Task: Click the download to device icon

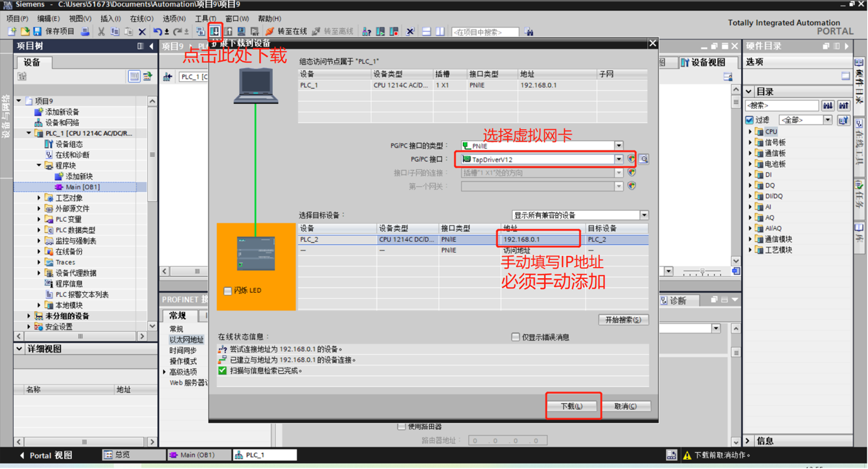Action: point(215,31)
